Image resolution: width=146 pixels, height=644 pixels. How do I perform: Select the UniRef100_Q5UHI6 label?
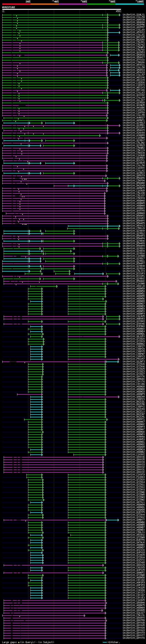tap(134, 55)
